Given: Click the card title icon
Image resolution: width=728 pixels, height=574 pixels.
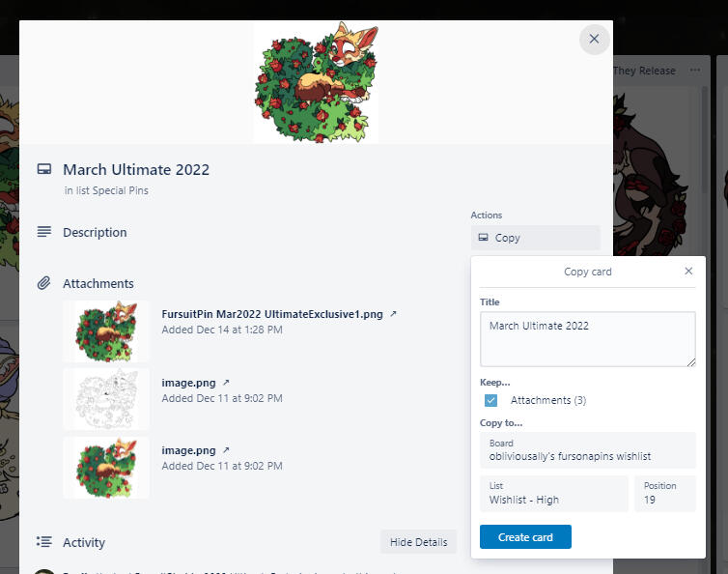Looking at the screenshot, I should pyautogui.click(x=43, y=169).
